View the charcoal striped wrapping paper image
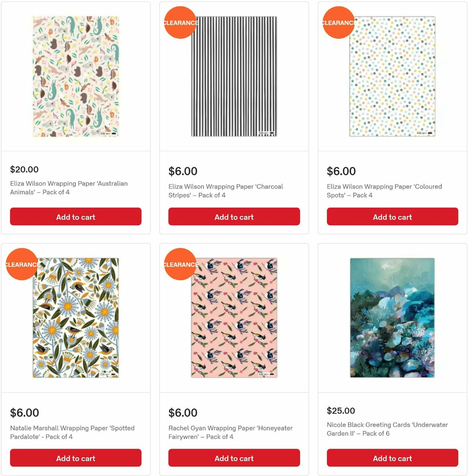468x476 pixels. pos(234,76)
